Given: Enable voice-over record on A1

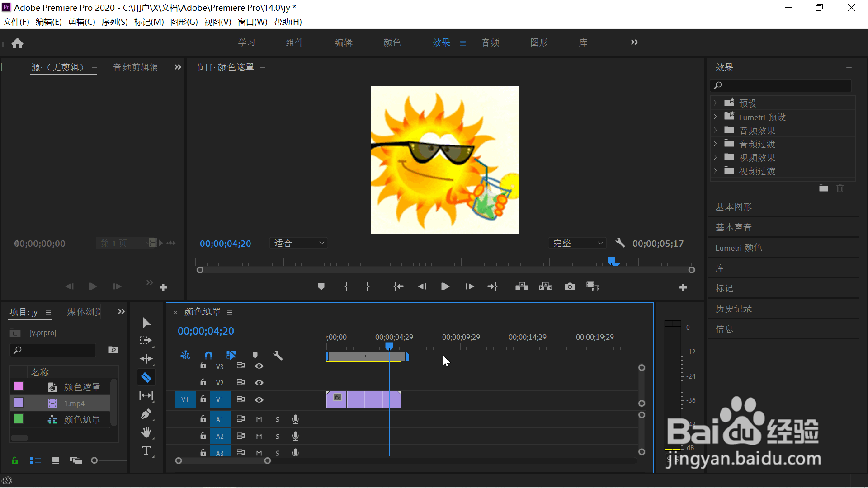Looking at the screenshot, I should tap(296, 419).
